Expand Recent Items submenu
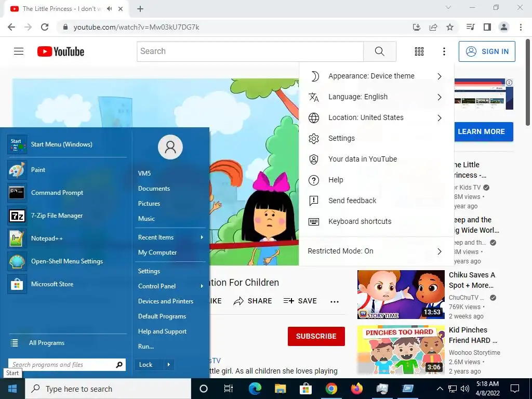The height and width of the screenshot is (399, 532). pos(170,237)
